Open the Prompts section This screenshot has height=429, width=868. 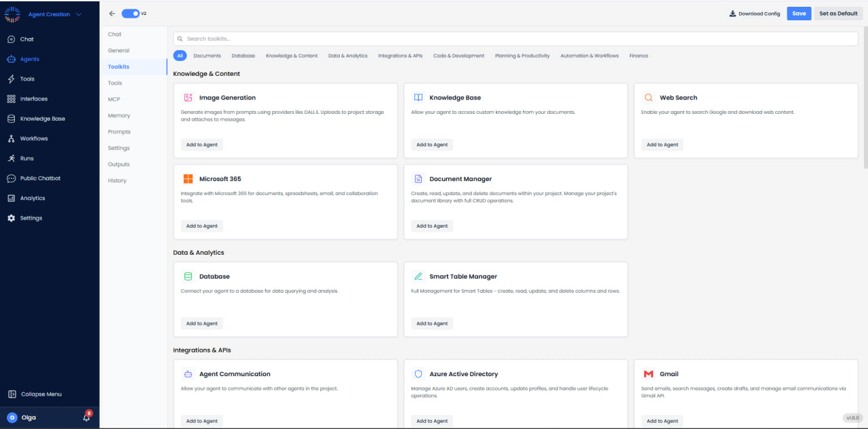click(119, 131)
